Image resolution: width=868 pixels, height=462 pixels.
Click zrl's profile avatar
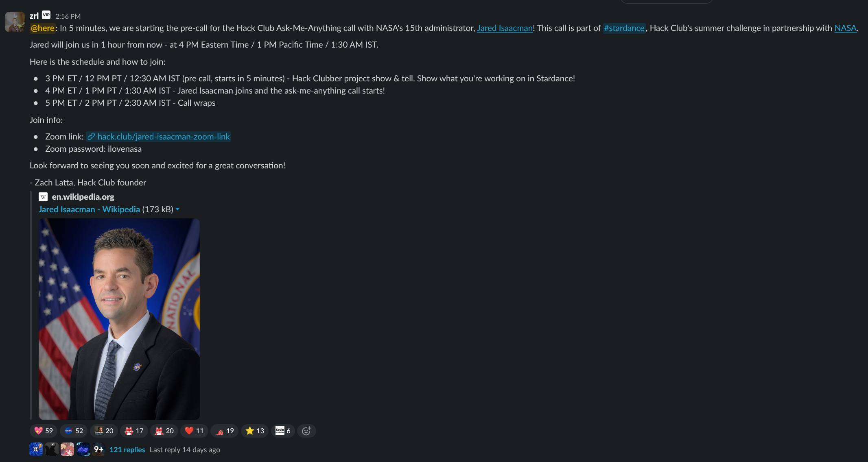(15, 22)
